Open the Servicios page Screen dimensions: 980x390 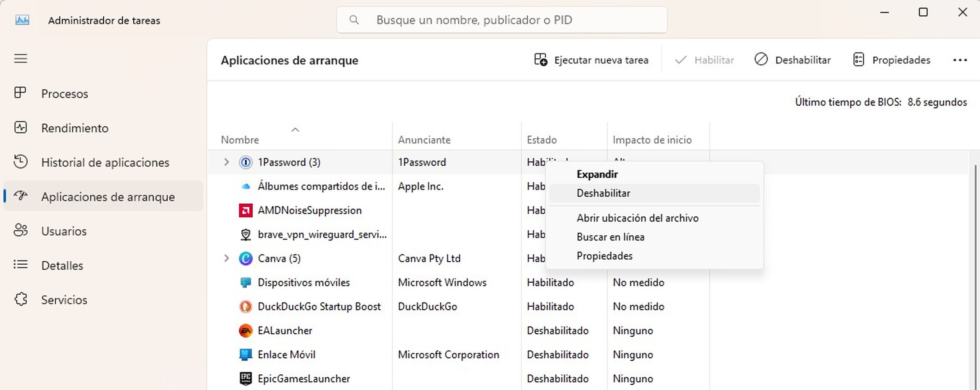point(103,300)
